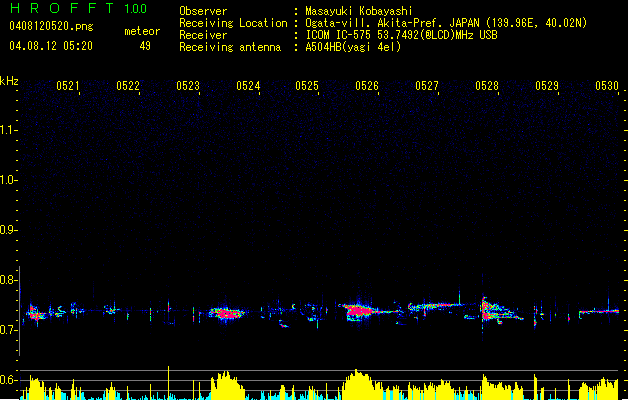This screenshot has height=400, width=629.
Task: Click the observer name Masayuki Kobayashi
Action: [359, 11]
